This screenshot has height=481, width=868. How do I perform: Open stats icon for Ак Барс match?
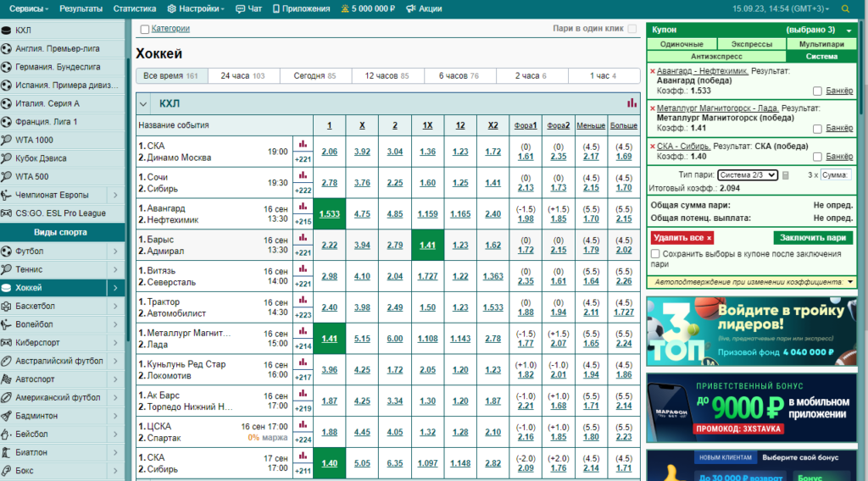303,394
